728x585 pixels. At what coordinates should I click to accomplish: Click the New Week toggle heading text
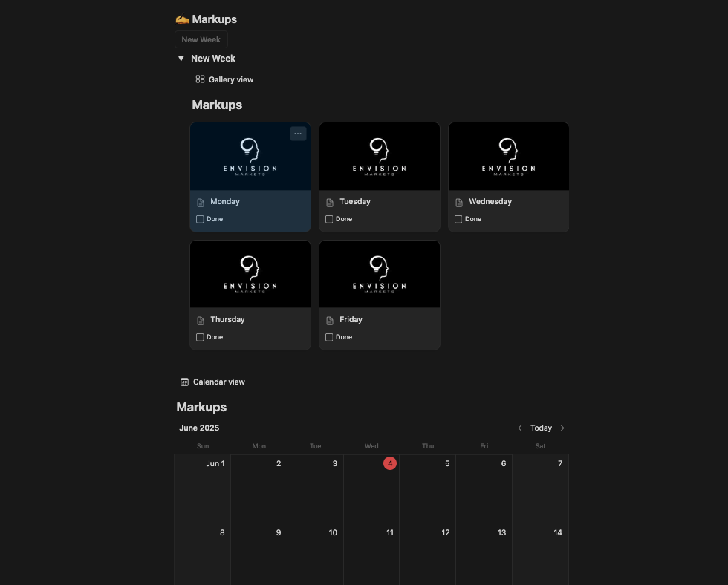(213, 59)
